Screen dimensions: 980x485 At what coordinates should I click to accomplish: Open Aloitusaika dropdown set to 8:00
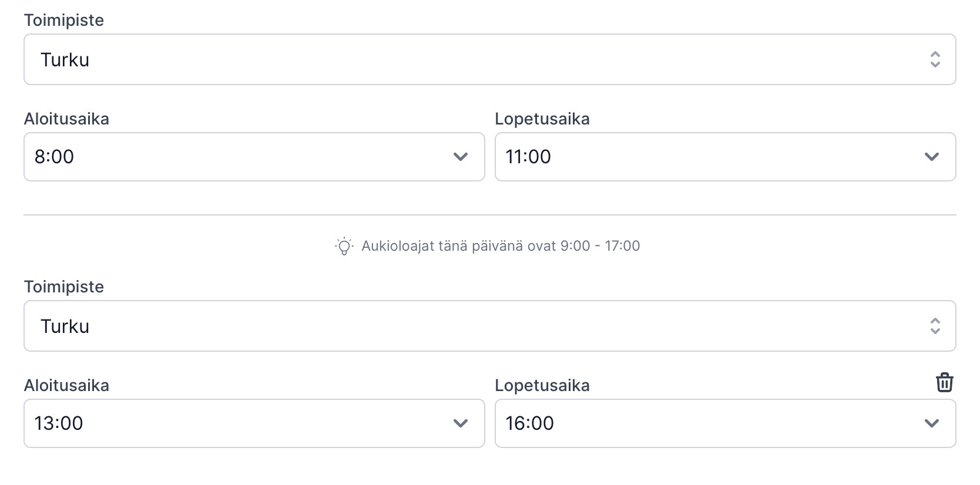[254, 157]
